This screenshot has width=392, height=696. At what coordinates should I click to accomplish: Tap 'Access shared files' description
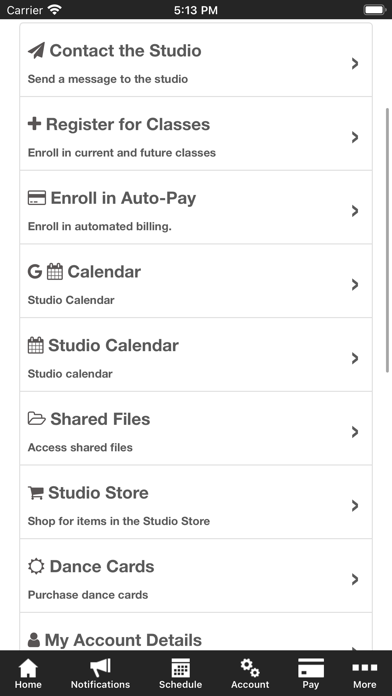coord(80,447)
